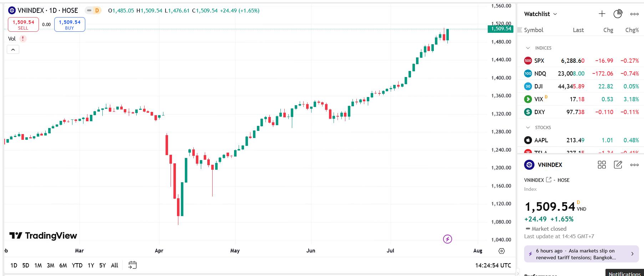
Task: Open chart settings gear near the time axis
Action: point(502,251)
